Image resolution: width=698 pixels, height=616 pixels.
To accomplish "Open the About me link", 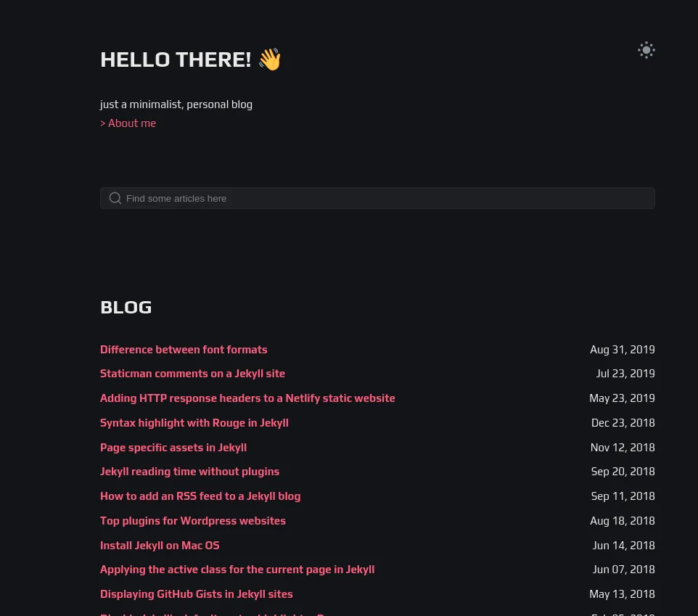I will click(128, 123).
